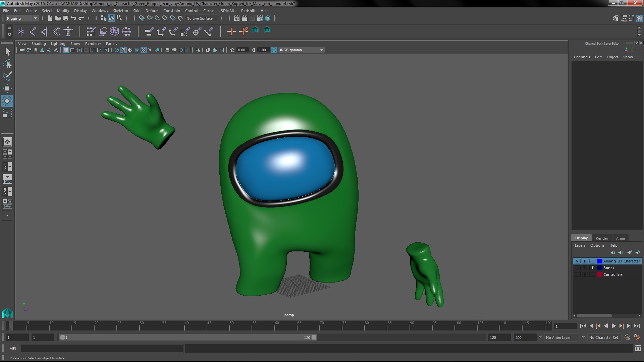Pick the Lasso select tool

pos(7,64)
